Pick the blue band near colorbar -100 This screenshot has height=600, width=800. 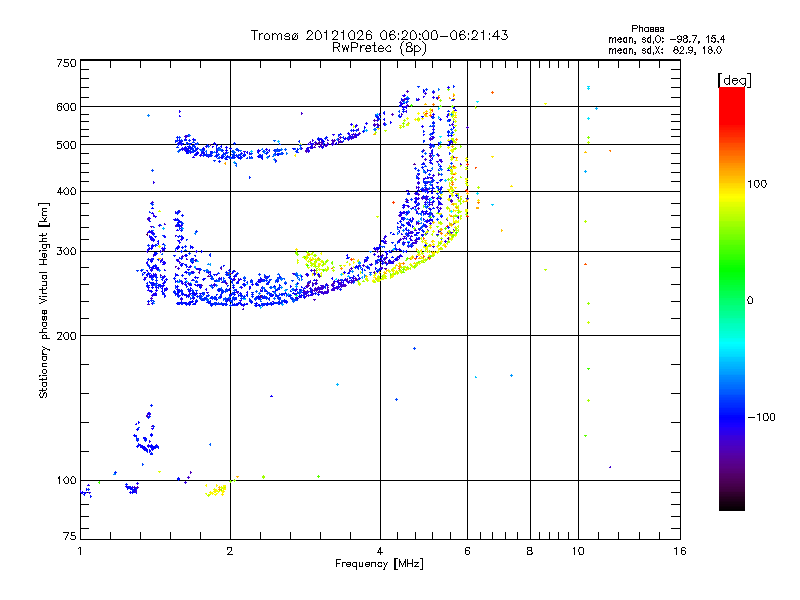[732, 416]
